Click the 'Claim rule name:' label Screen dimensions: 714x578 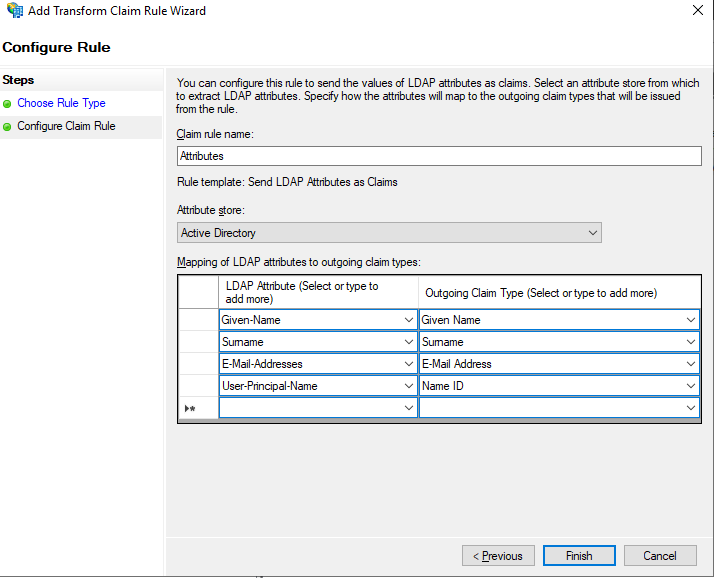215,134
